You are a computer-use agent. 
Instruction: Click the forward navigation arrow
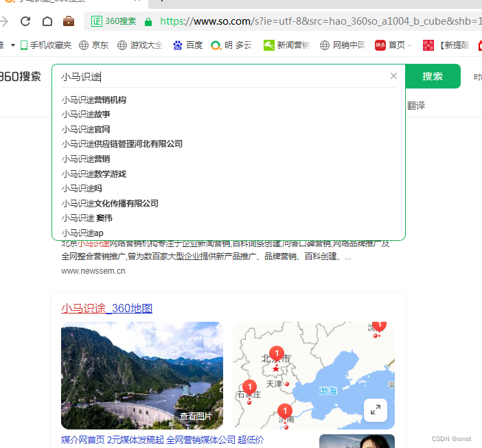pos(4,21)
